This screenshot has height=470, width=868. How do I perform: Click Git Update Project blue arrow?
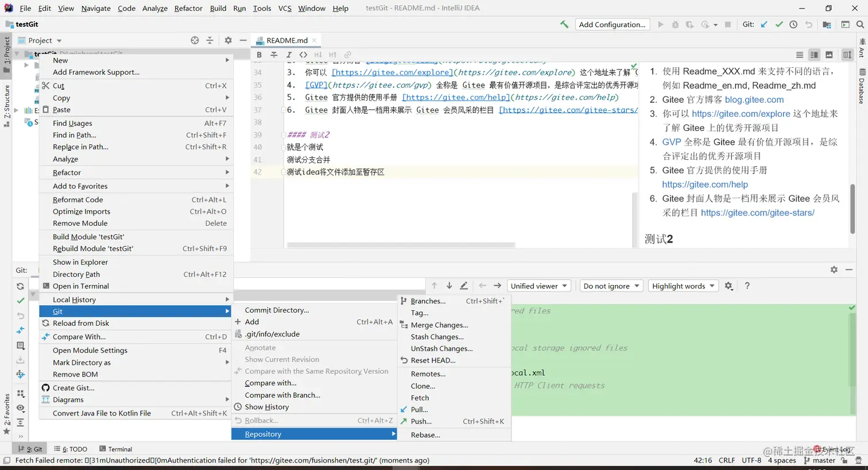click(x=764, y=24)
